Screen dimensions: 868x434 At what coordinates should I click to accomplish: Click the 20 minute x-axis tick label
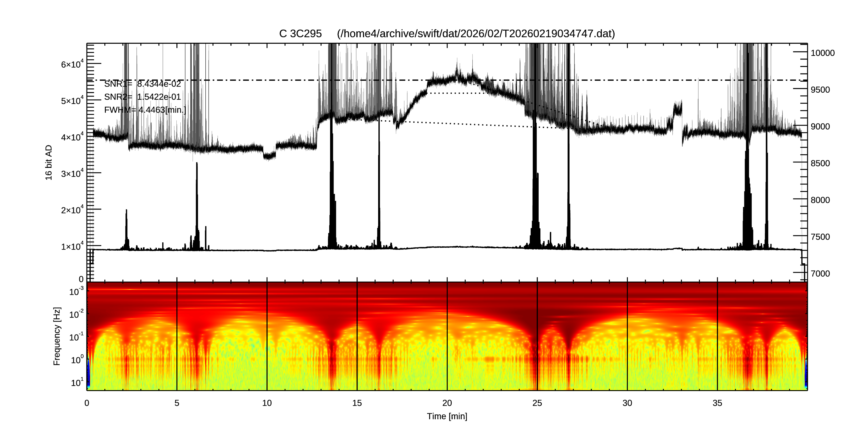(x=447, y=403)
